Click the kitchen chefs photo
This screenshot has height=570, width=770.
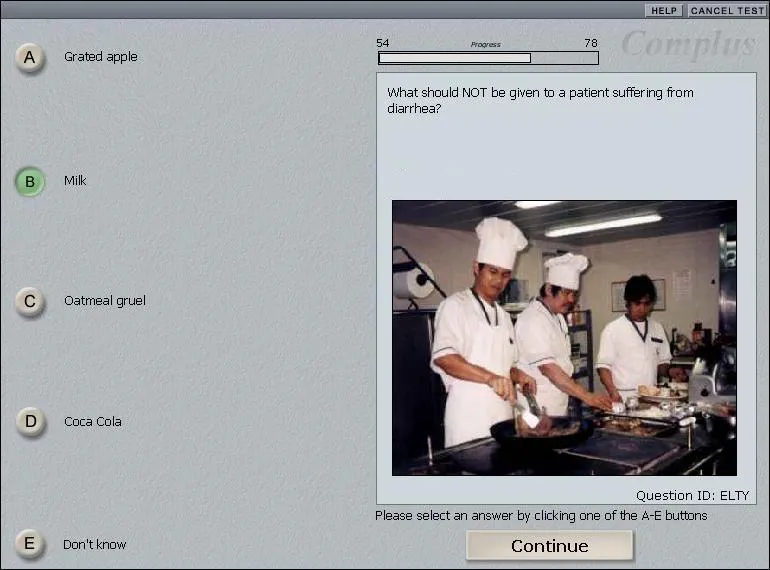tap(564, 338)
